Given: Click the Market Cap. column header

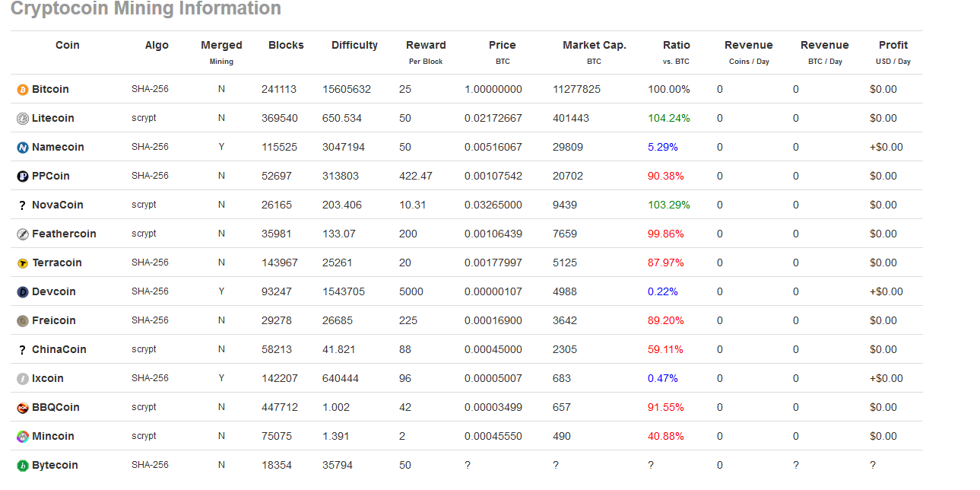Looking at the screenshot, I should point(595,52).
